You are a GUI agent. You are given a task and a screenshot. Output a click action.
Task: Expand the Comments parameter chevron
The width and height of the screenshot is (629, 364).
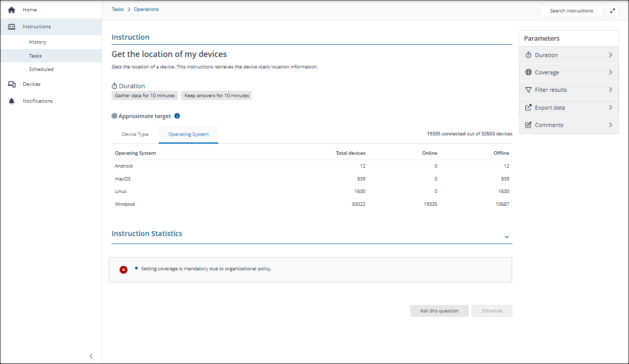tap(610, 125)
